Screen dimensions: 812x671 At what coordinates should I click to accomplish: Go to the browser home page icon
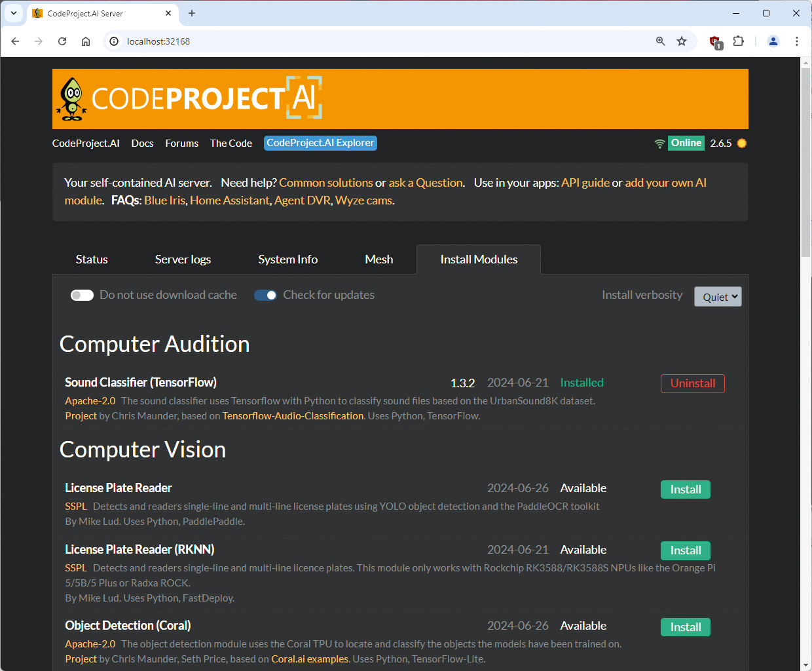click(x=86, y=41)
